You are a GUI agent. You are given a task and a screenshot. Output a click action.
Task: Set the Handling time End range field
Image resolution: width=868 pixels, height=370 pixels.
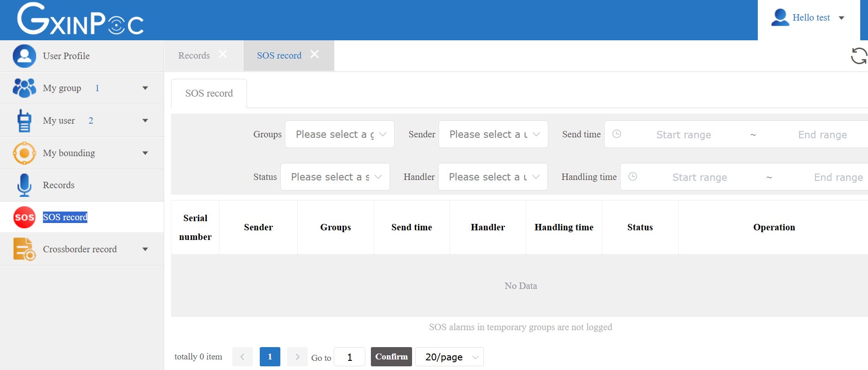click(x=838, y=177)
